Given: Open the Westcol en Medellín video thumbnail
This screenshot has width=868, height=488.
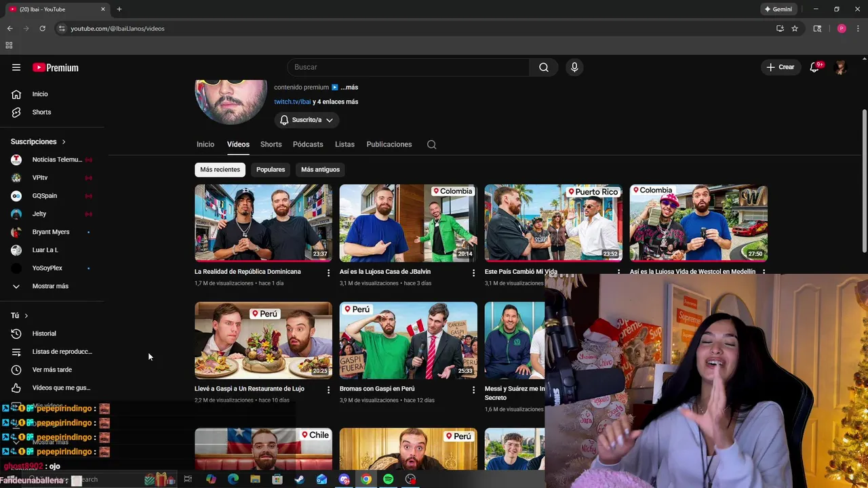Looking at the screenshot, I should [x=698, y=222].
